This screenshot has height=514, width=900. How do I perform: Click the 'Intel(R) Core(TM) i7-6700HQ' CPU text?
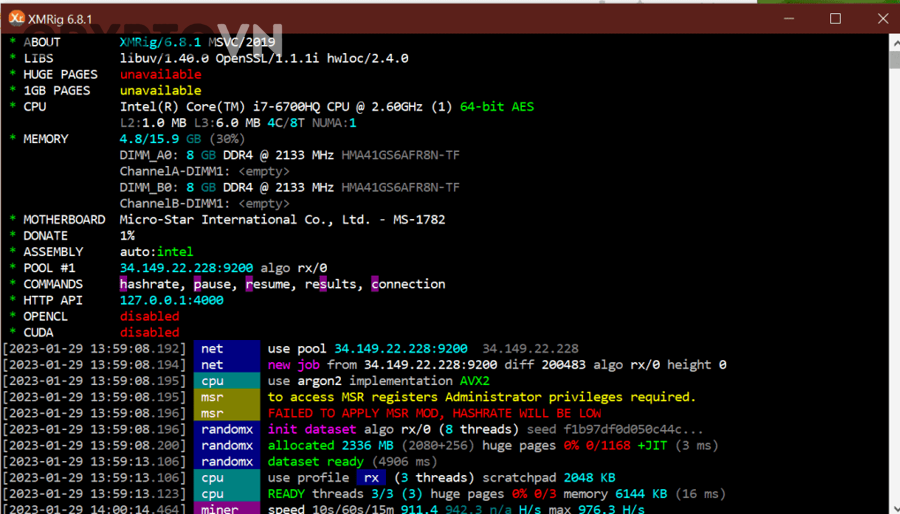[x=221, y=107]
